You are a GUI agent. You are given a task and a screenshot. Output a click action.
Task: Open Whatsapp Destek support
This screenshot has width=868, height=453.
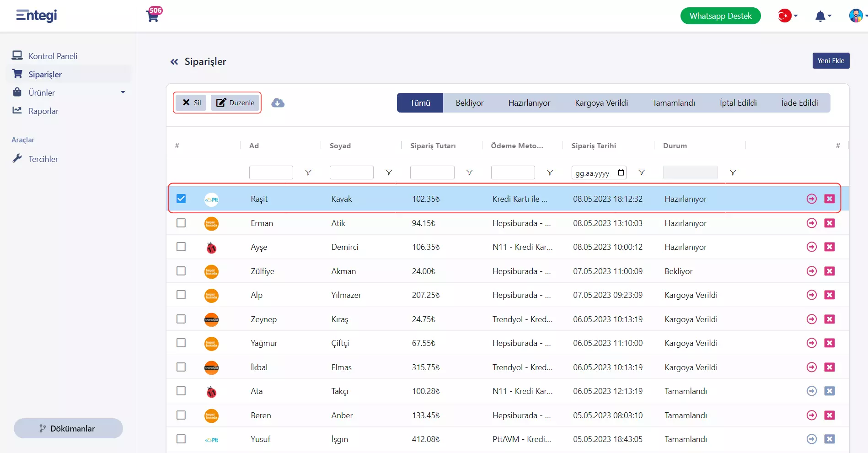[720, 16]
